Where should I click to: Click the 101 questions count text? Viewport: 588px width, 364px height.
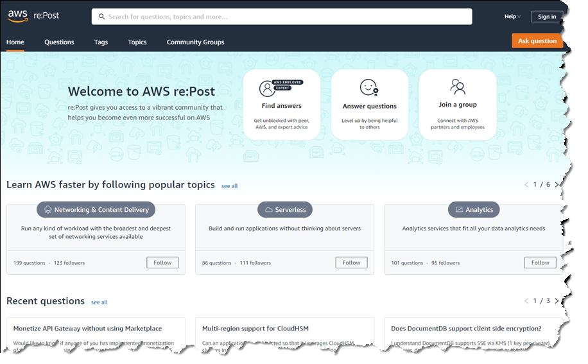point(407,263)
